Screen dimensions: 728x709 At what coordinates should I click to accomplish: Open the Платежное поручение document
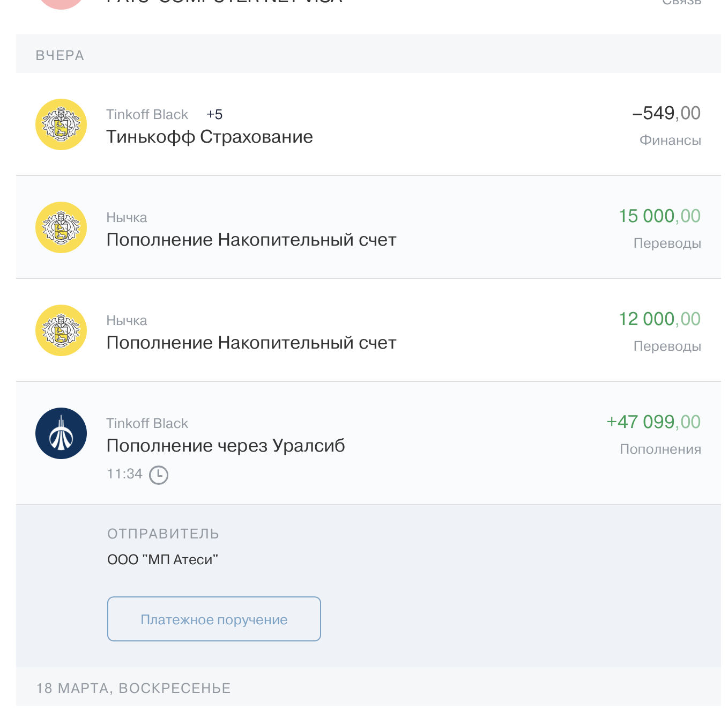214,619
